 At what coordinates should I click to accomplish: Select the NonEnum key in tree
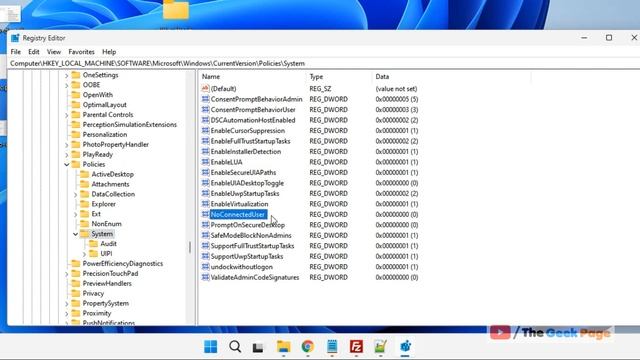click(x=107, y=224)
